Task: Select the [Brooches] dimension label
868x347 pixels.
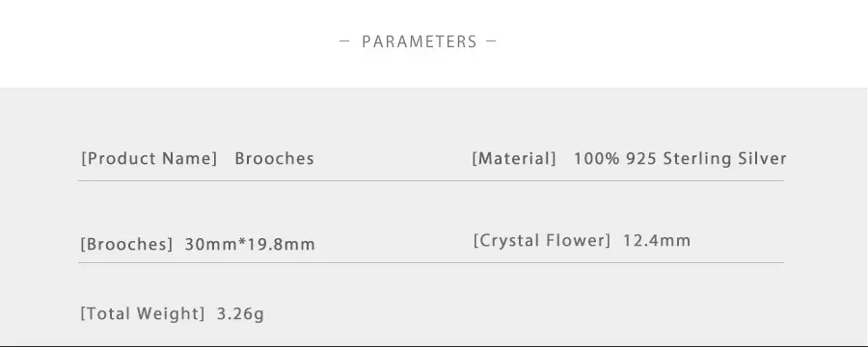Action: [x=126, y=244]
